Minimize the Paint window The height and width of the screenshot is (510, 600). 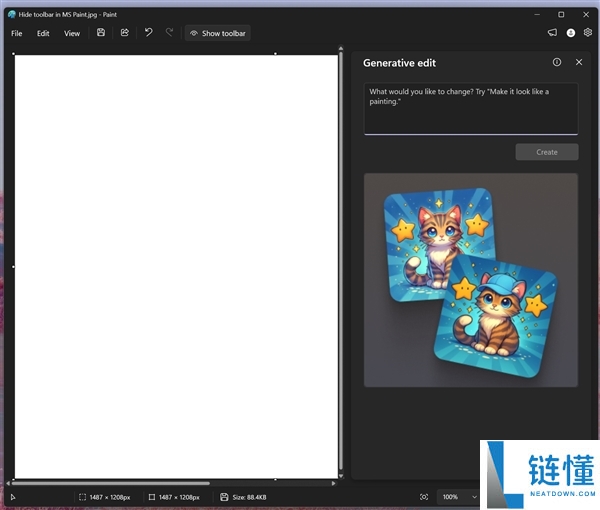click(537, 15)
